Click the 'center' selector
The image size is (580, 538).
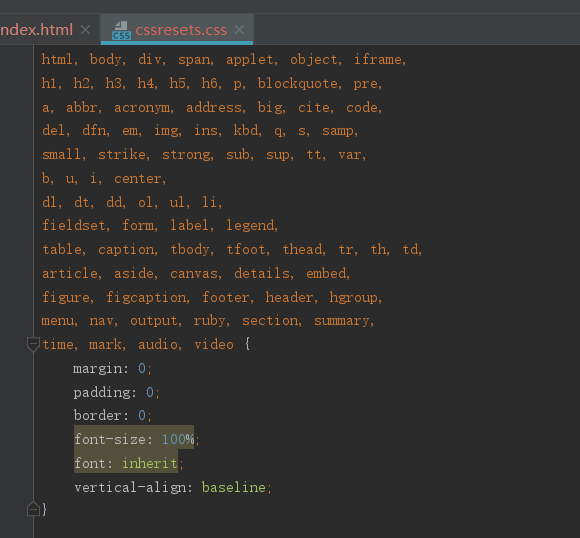[138, 179]
